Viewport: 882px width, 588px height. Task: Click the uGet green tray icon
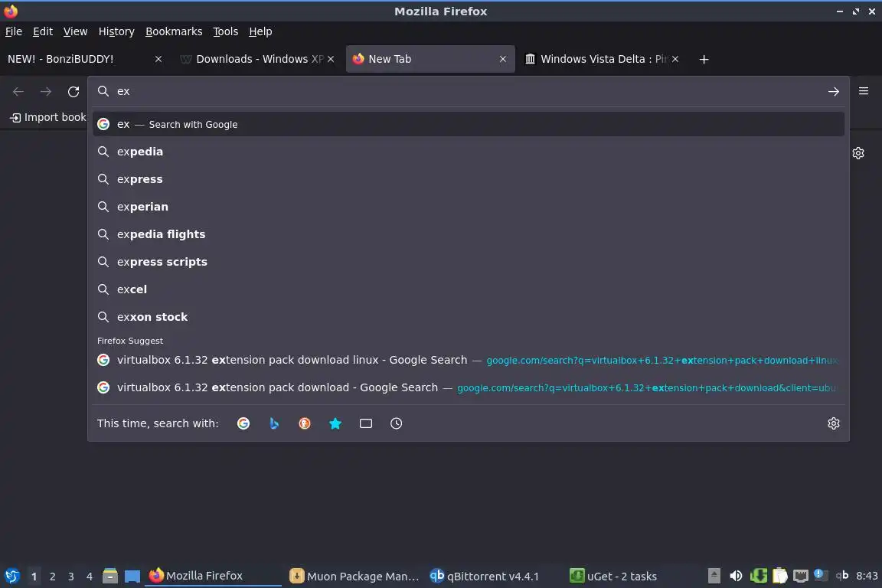pos(758,576)
